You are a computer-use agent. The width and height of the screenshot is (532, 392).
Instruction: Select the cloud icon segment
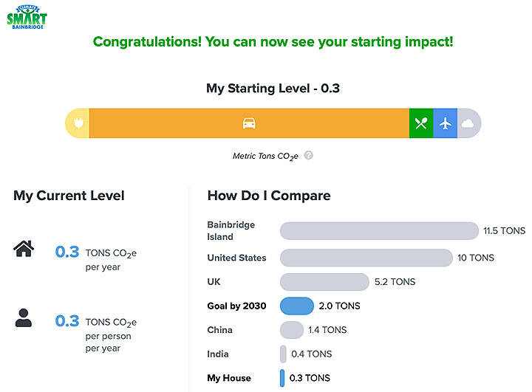[x=468, y=123]
